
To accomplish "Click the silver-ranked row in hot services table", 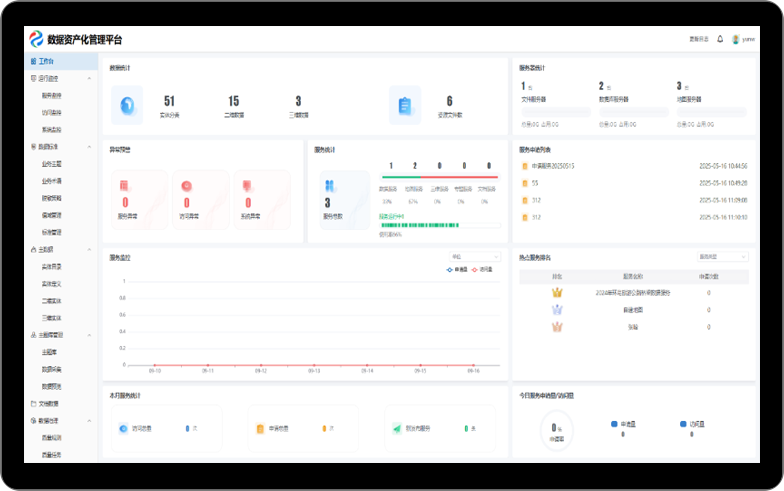I will pos(632,310).
